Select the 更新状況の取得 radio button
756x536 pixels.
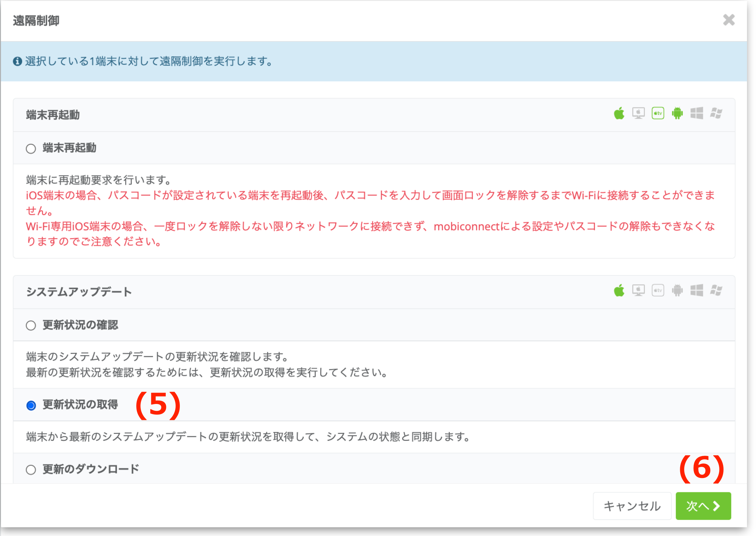pyautogui.click(x=31, y=405)
